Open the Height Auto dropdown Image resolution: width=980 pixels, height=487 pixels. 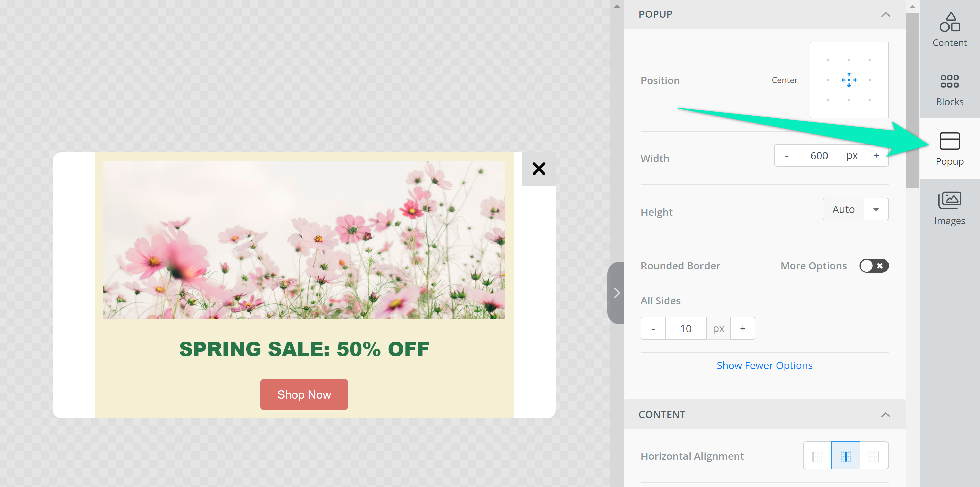pos(876,209)
